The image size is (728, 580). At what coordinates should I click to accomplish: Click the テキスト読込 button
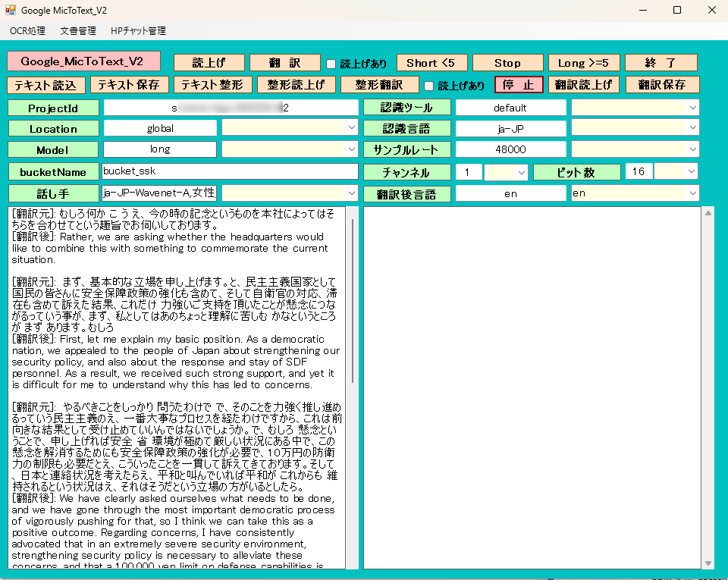tap(45, 85)
